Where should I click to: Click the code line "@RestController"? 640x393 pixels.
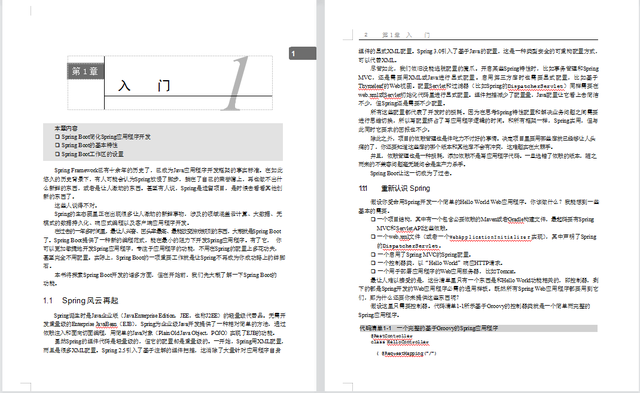[x=391, y=336]
